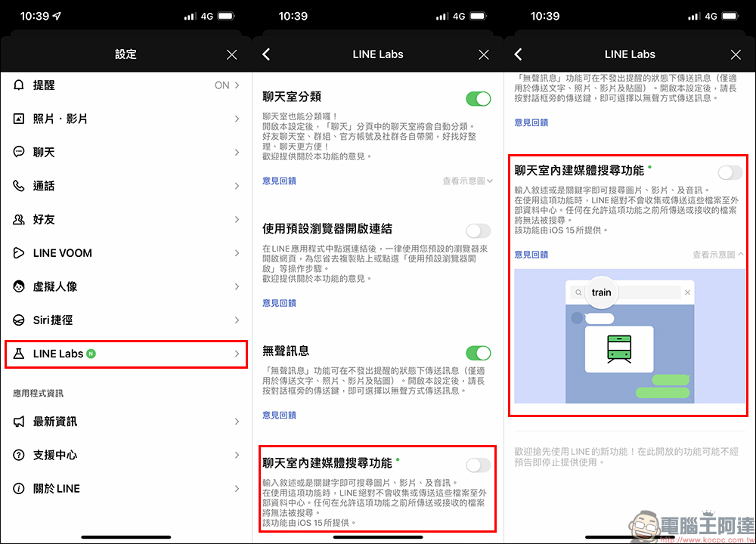This screenshot has width=756, height=544.
Task: Expand 查看示意圖 under 聊天室分類
Action: coord(467,181)
